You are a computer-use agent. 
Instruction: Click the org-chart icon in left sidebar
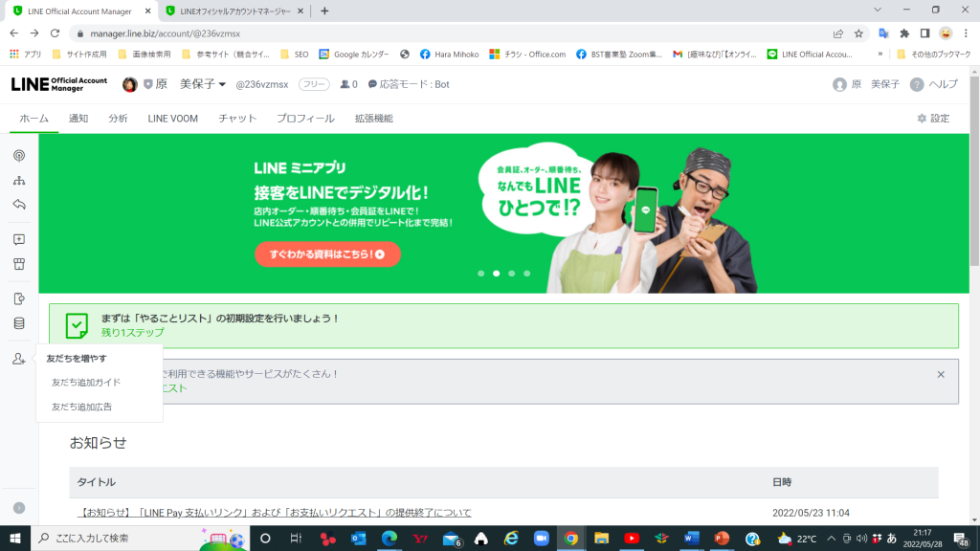[x=19, y=181]
